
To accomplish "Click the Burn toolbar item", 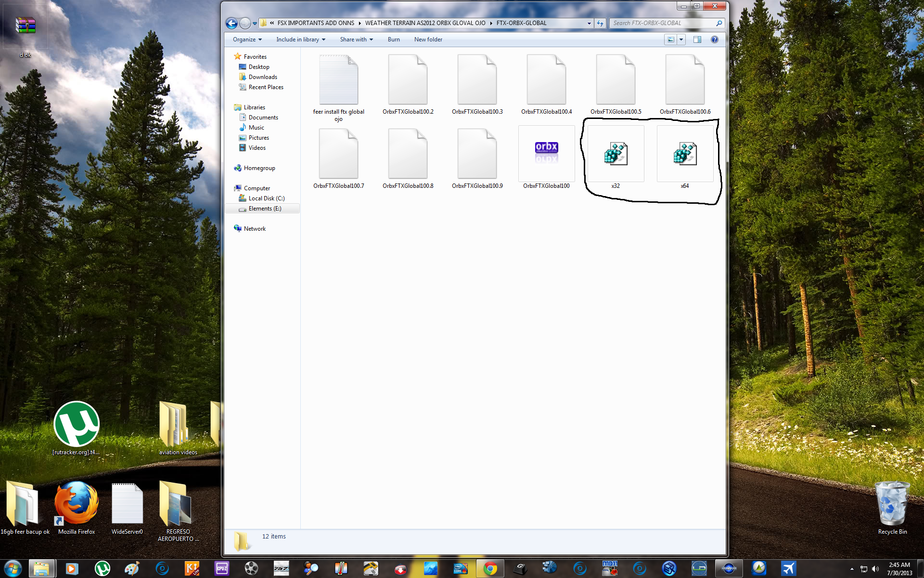I will (394, 39).
